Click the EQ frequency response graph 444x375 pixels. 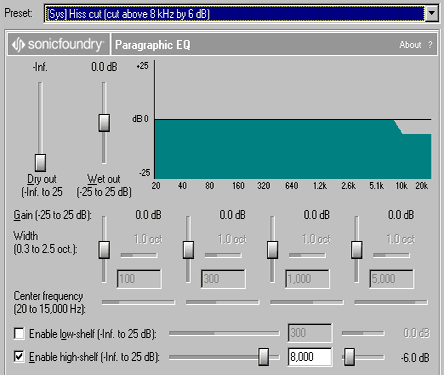pos(293,119)
